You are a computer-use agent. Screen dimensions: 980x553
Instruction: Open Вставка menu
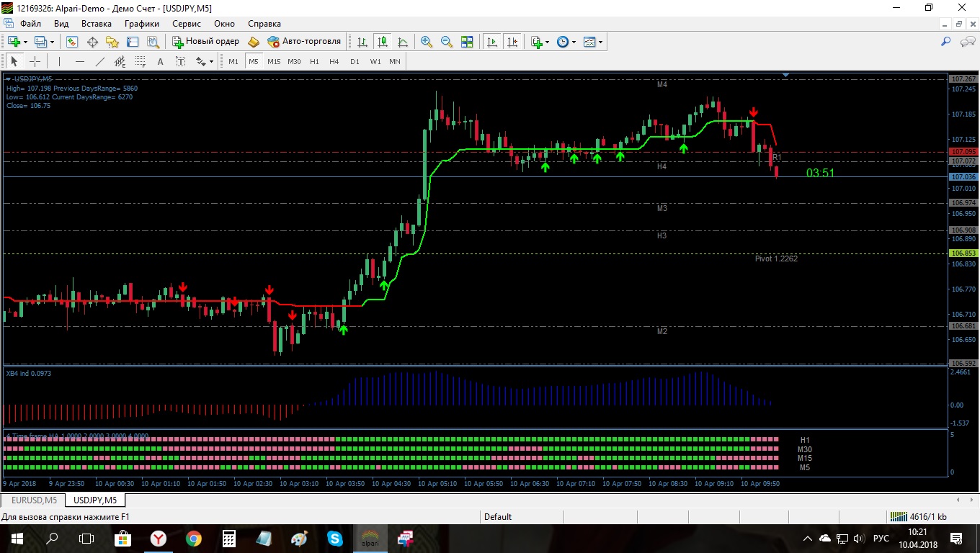[x=97, y=23]
